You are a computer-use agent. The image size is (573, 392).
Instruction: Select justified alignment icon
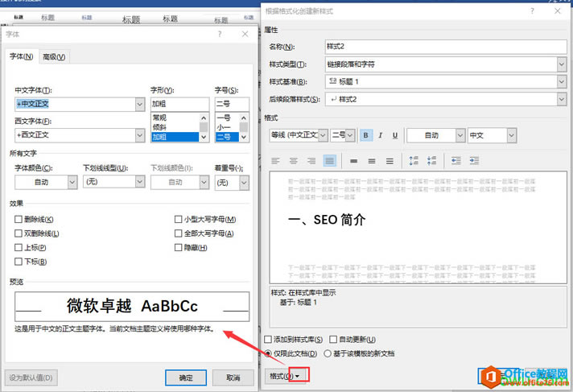click(330, 160)
